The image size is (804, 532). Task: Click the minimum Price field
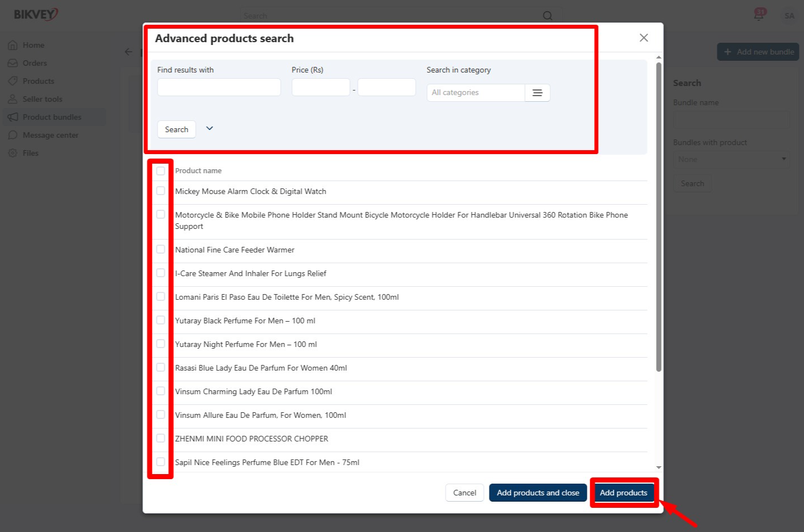coord(321,87)
